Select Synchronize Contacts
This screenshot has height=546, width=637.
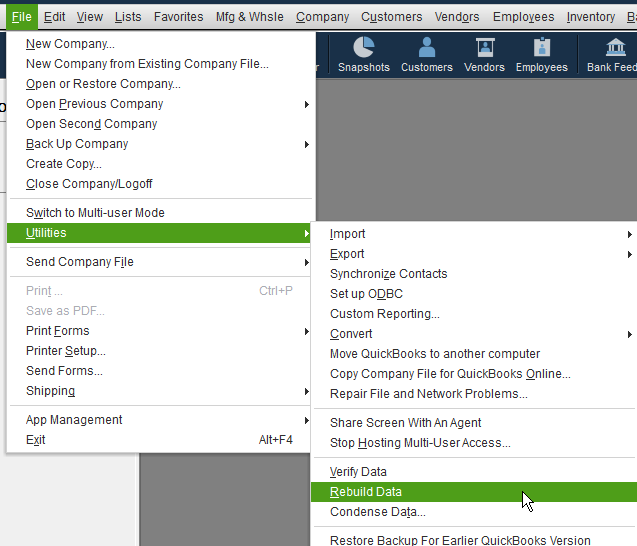(474, 274)
